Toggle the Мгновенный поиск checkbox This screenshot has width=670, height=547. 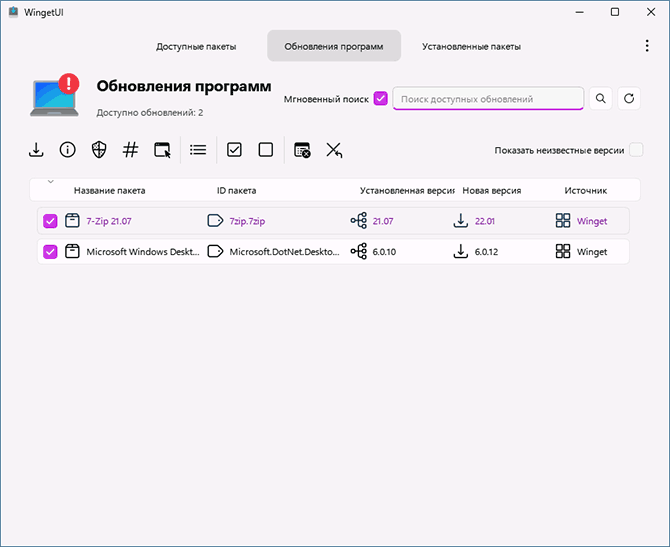click(380, 99)
